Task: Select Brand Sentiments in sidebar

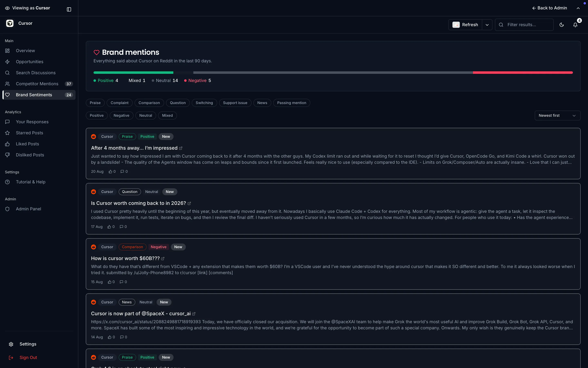Action: click(x=39, y=95)
